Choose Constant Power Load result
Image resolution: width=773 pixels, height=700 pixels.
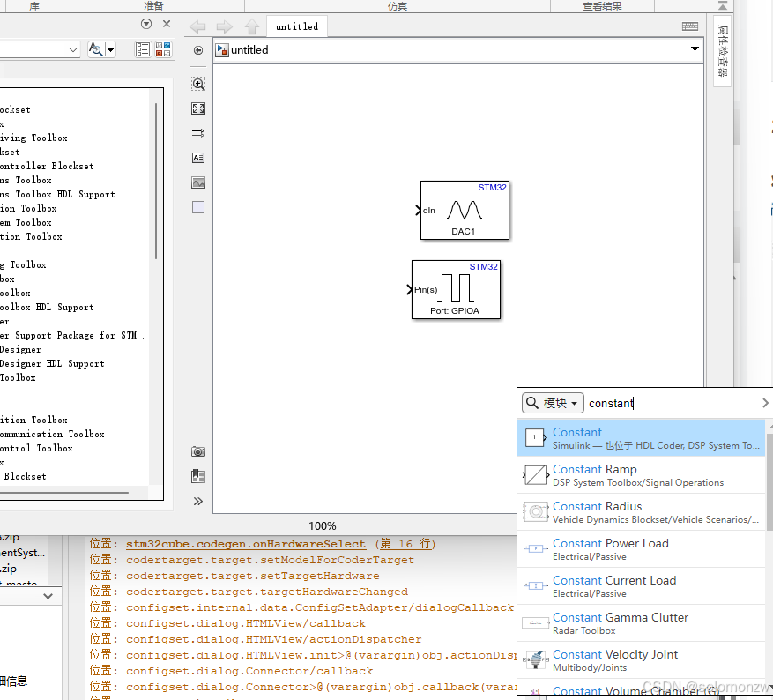pos(642,548)
